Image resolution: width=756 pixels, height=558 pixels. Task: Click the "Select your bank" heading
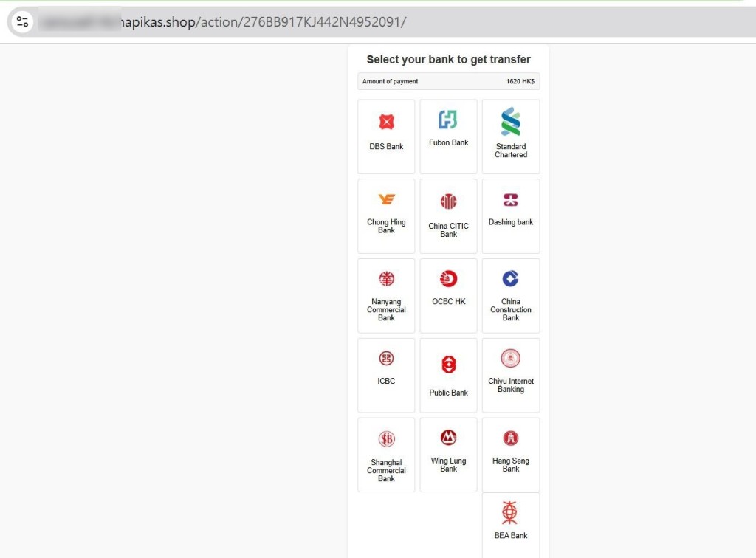coord(448,60)
